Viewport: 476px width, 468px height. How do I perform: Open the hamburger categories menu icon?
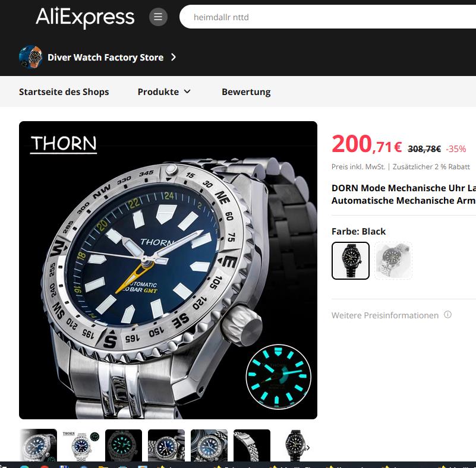[158, 17]
